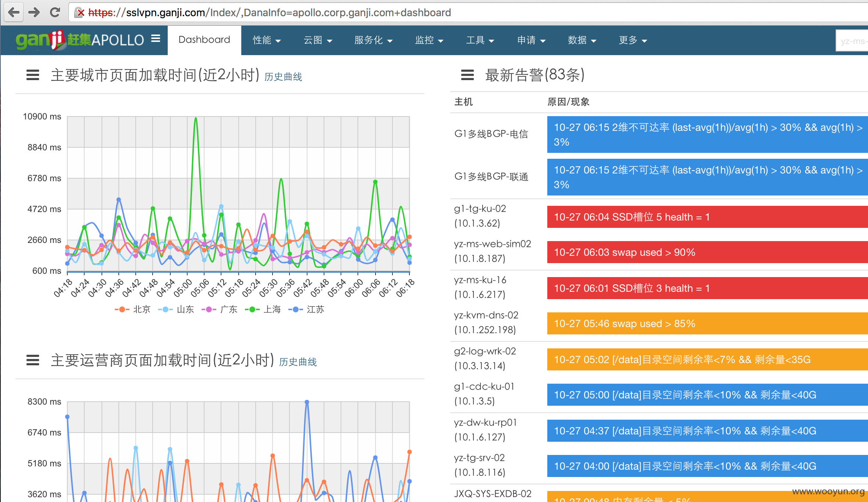Expand the 服务化 dropdown menu
The width and height of the screenshot is (868, 502).
373,40
